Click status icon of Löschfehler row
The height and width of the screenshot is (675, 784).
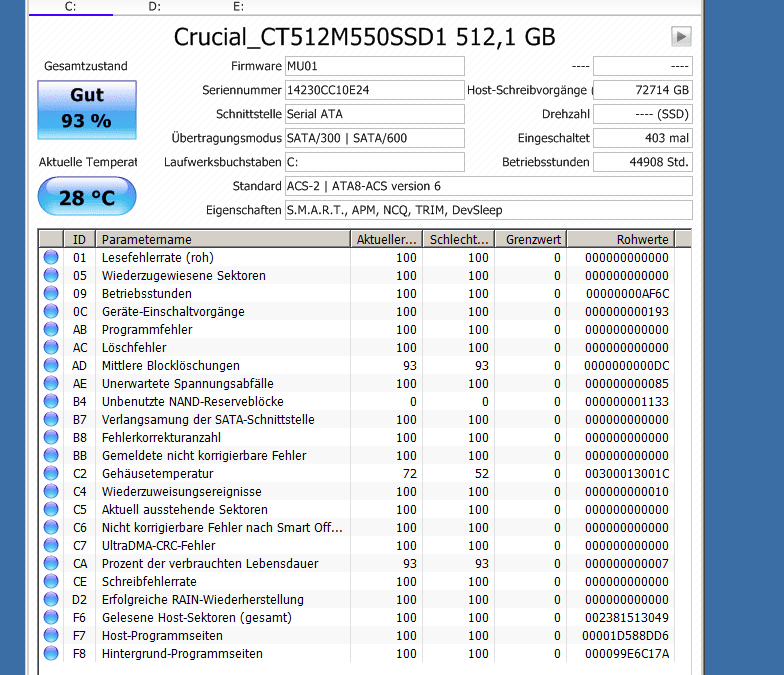[x=51, y=347]
